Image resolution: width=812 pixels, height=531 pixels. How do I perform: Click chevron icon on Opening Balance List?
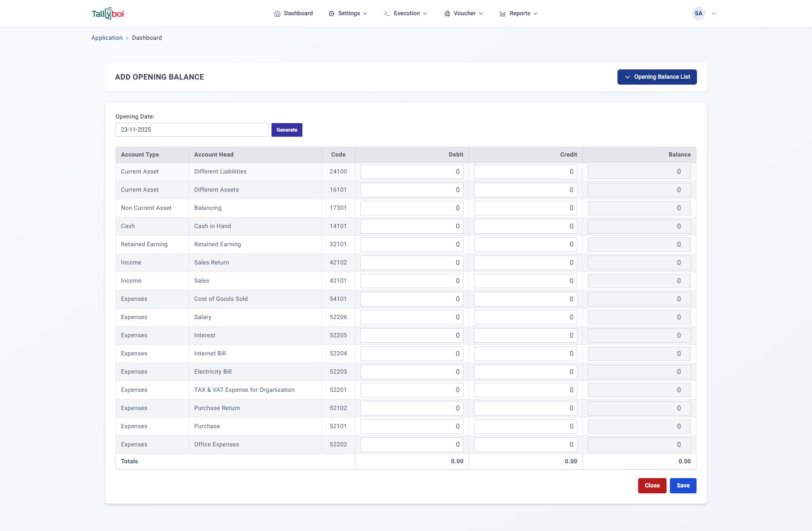click(x=628, y=77)
